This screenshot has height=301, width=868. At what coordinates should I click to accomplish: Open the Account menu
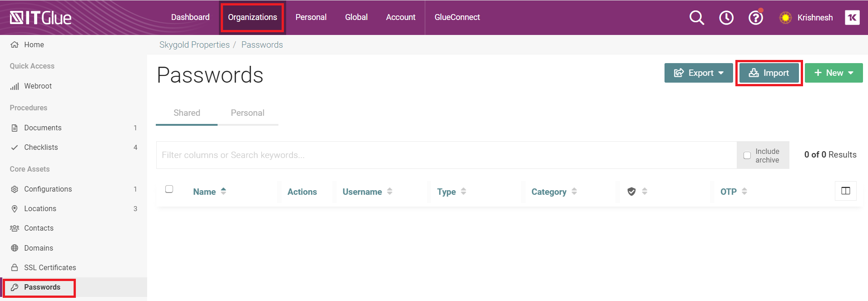(401, 17)
